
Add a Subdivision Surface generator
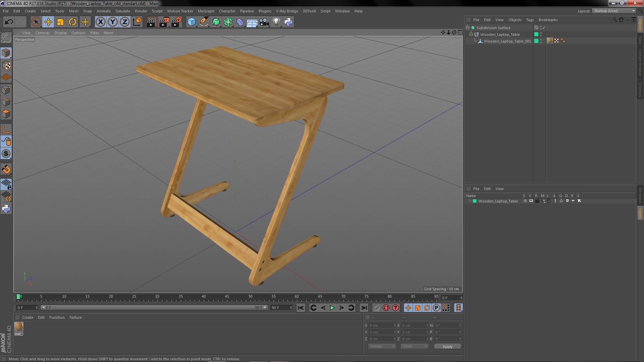tap(216, 22)
